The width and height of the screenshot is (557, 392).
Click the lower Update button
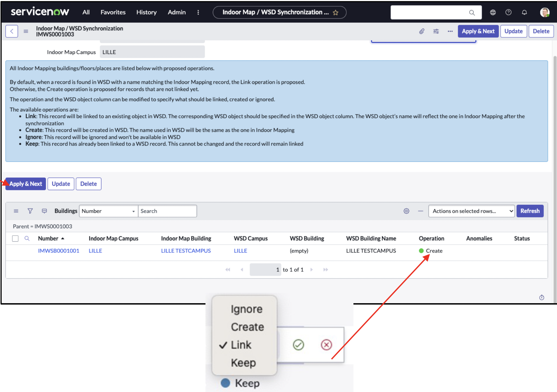coord(61,184)
